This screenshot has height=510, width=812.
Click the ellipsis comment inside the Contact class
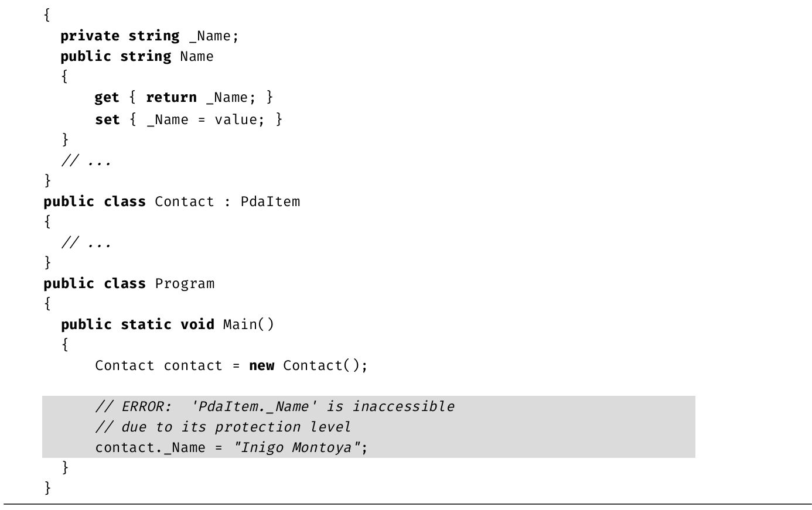(x=86, y=243)
